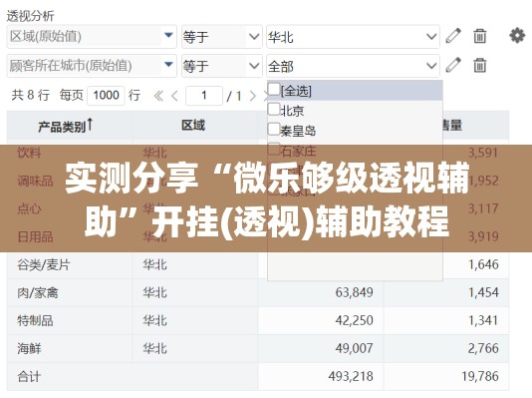The height and width of the screenshot is (398, 532).
Task: Click the 合计 total row label
Action: (30, 376)
